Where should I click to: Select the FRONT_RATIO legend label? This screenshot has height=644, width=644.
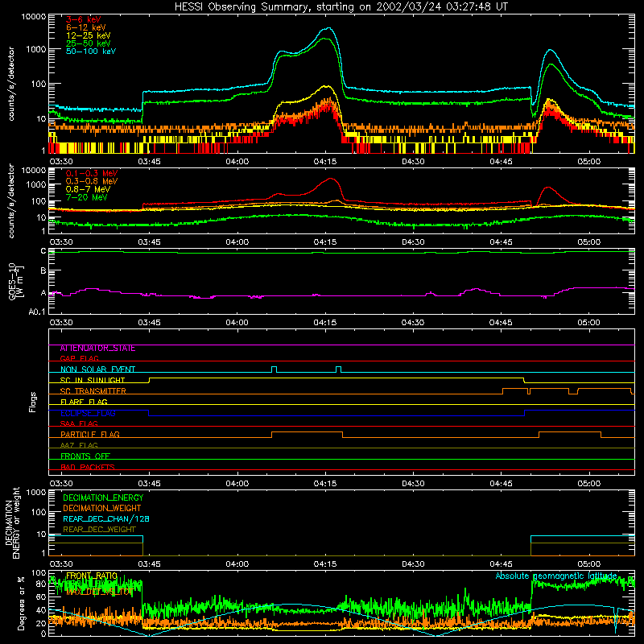tap(92, 576)
